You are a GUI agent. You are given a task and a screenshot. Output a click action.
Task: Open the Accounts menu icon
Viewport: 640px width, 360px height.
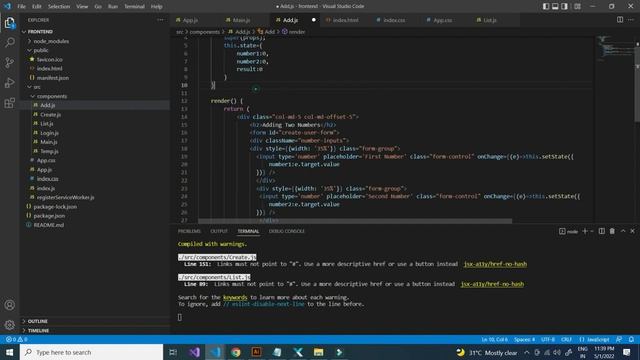click(10, 305)
